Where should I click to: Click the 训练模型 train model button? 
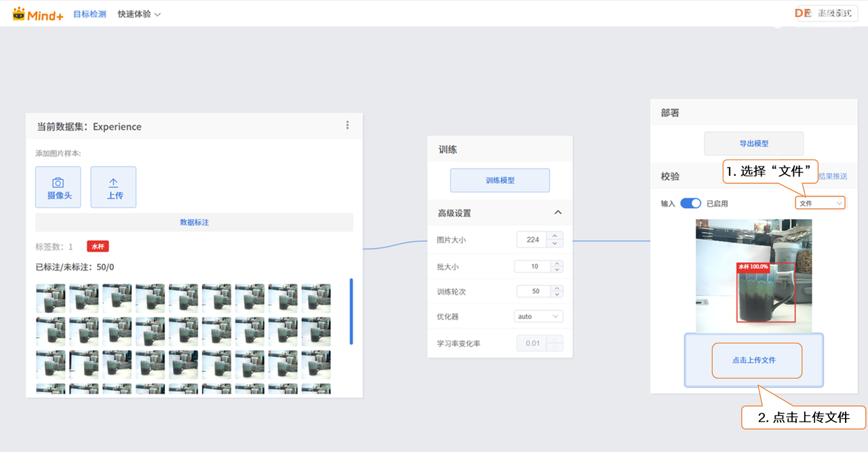(500, 180)
